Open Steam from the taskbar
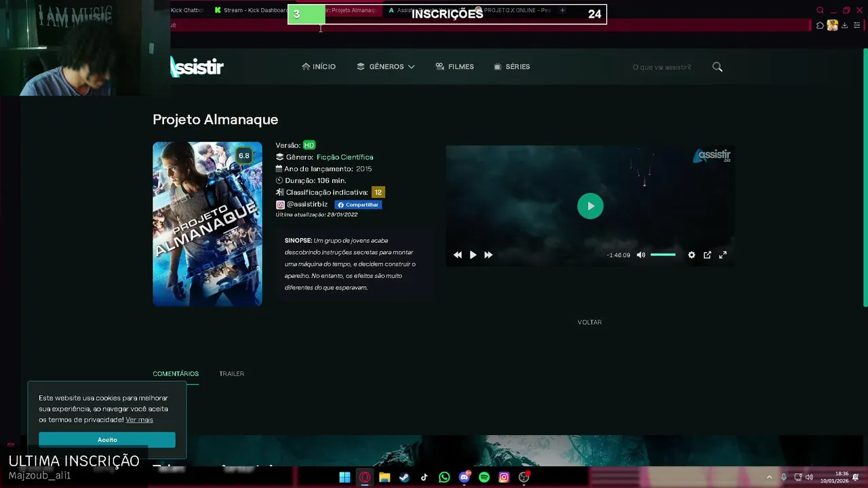 point(404,477)
